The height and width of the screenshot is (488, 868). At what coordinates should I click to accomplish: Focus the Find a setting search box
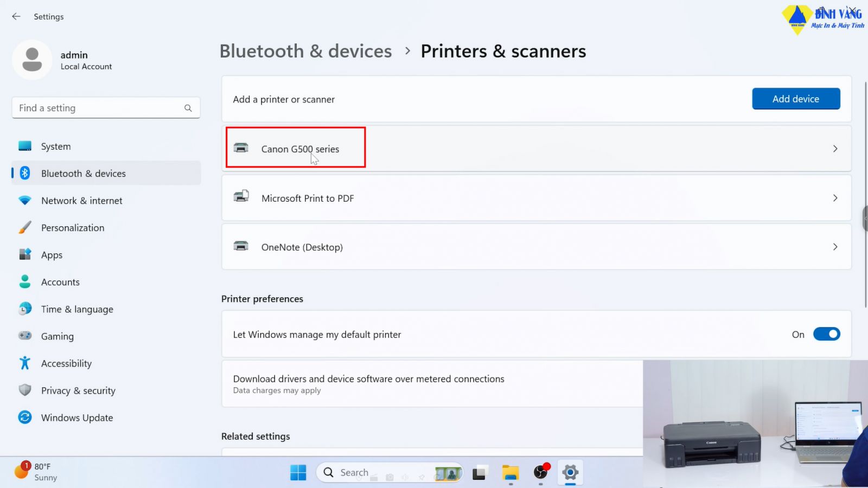[x=106, y=108]
